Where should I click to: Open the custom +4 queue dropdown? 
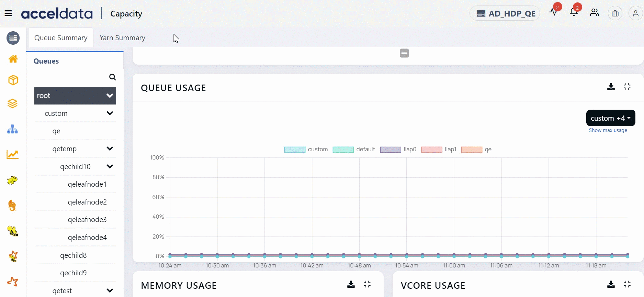(611, 118)
